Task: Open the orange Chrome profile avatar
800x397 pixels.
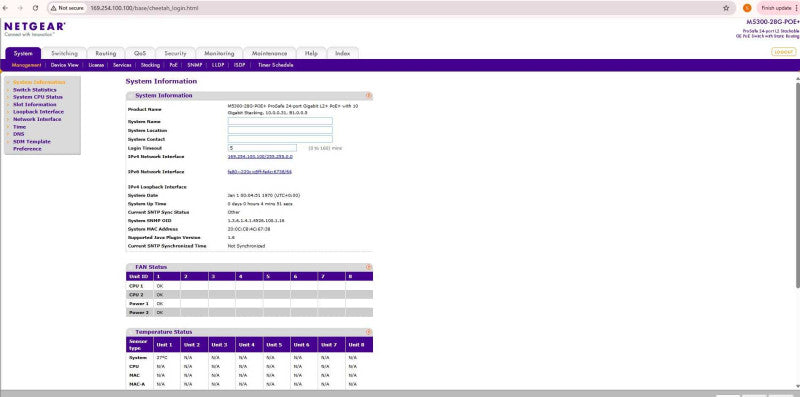Action: click(747, 8)
